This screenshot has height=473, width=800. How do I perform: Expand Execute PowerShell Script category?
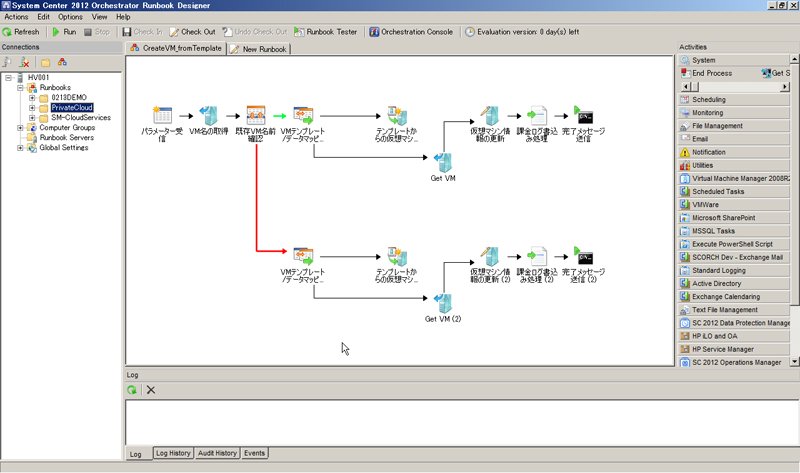pos(734,244)
